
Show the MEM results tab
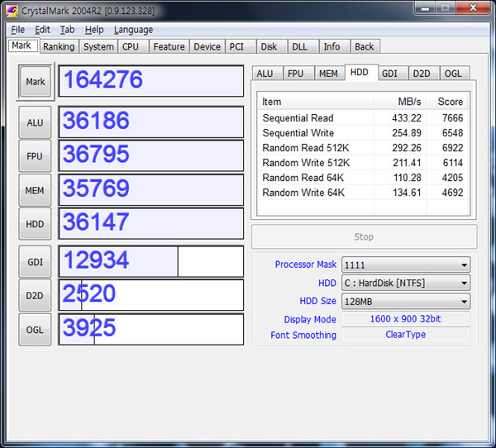tap(330, 74)
